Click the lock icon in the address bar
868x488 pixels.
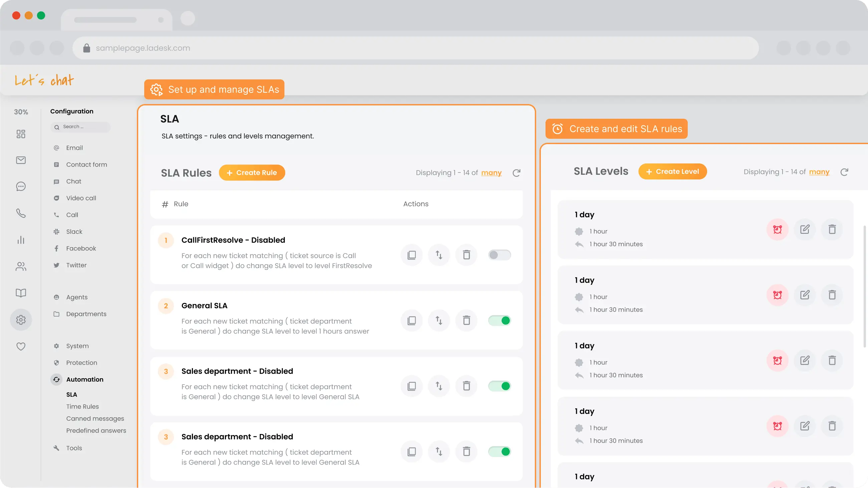point(86,48)
